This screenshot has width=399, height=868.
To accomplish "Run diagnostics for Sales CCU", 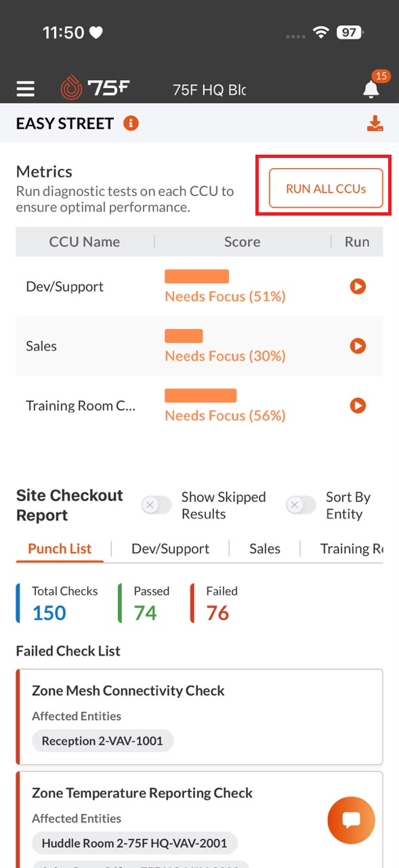I will point(358,346).
